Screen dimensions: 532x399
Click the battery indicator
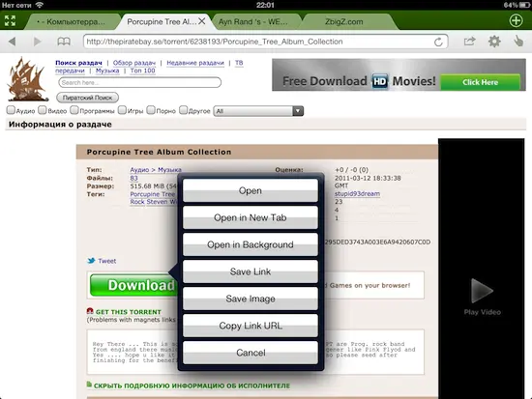[524, 5]
